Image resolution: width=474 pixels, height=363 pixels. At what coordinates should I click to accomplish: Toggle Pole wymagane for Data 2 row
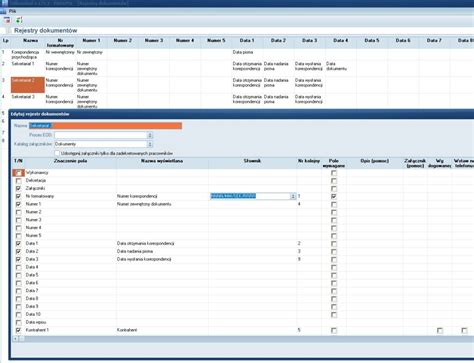[334, 252]
